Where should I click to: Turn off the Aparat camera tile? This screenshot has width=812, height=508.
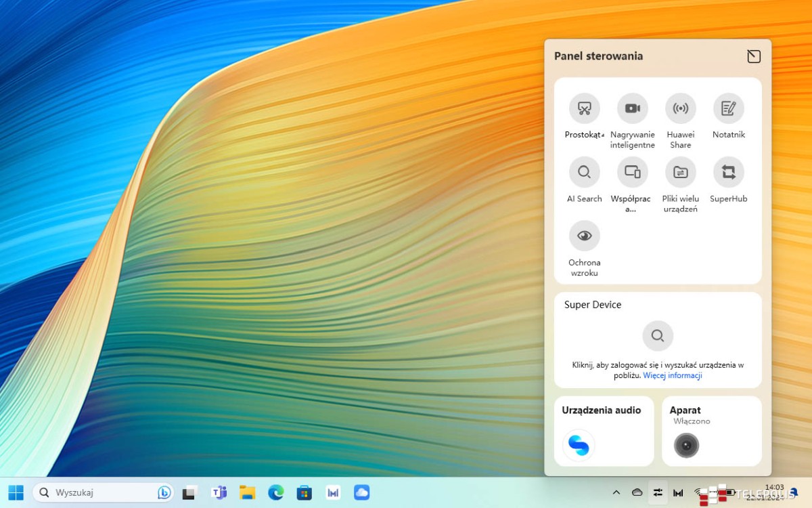(686, 445)
